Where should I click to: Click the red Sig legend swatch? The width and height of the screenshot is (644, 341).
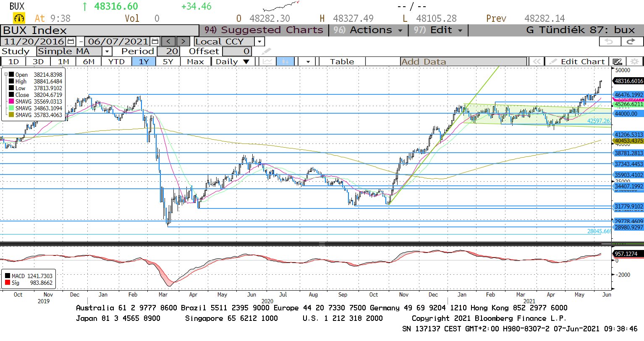[8, 283]
